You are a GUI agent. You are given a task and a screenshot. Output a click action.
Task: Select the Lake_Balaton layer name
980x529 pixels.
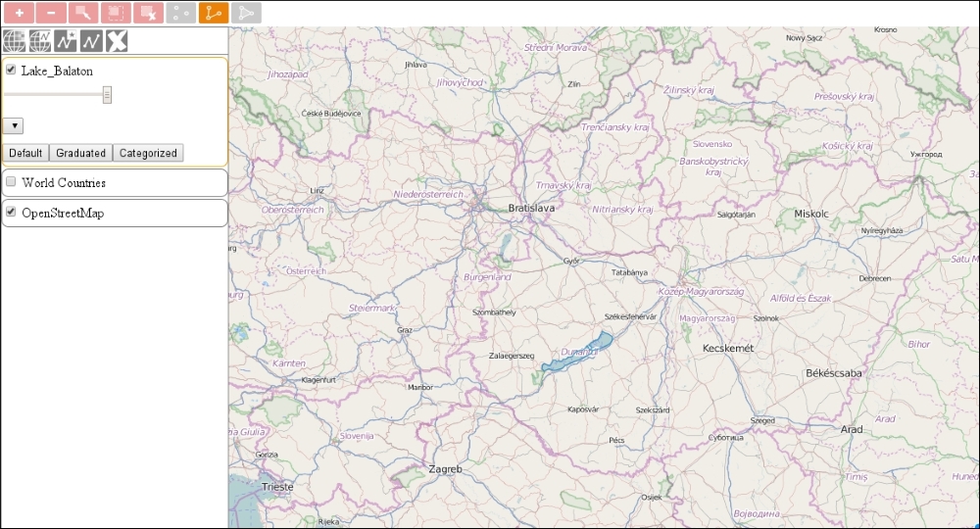57,71
